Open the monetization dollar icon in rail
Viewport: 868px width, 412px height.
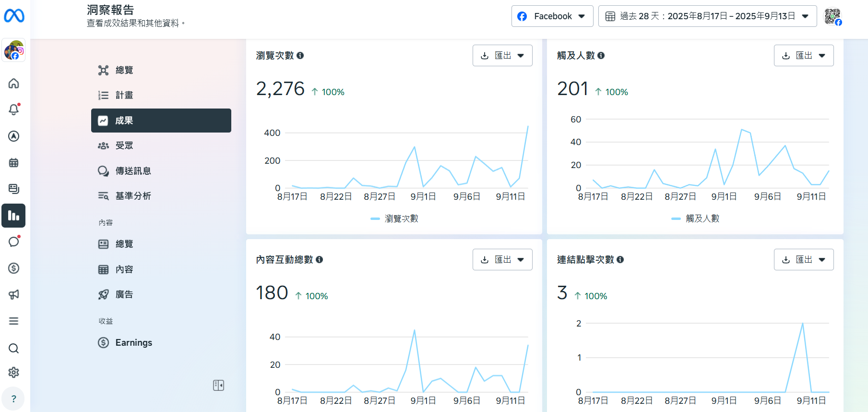(x=14, y=268)
